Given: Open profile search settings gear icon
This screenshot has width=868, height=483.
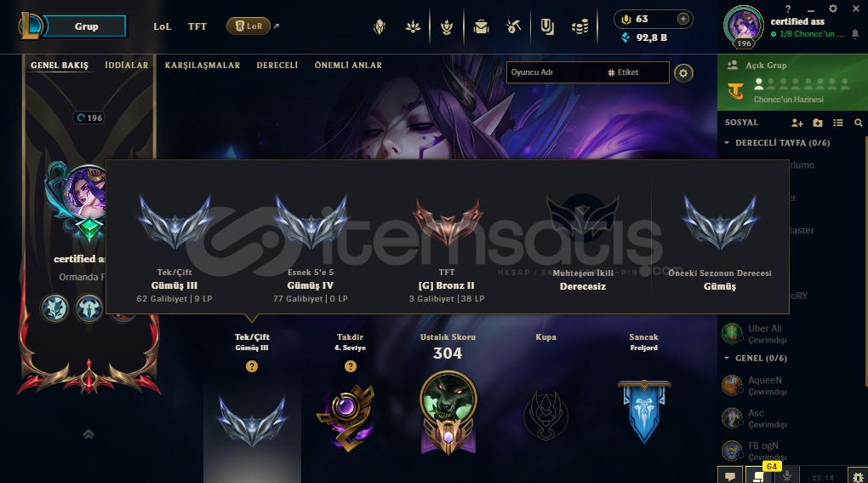Looking at the screenshot, I should tap(683, 72).
